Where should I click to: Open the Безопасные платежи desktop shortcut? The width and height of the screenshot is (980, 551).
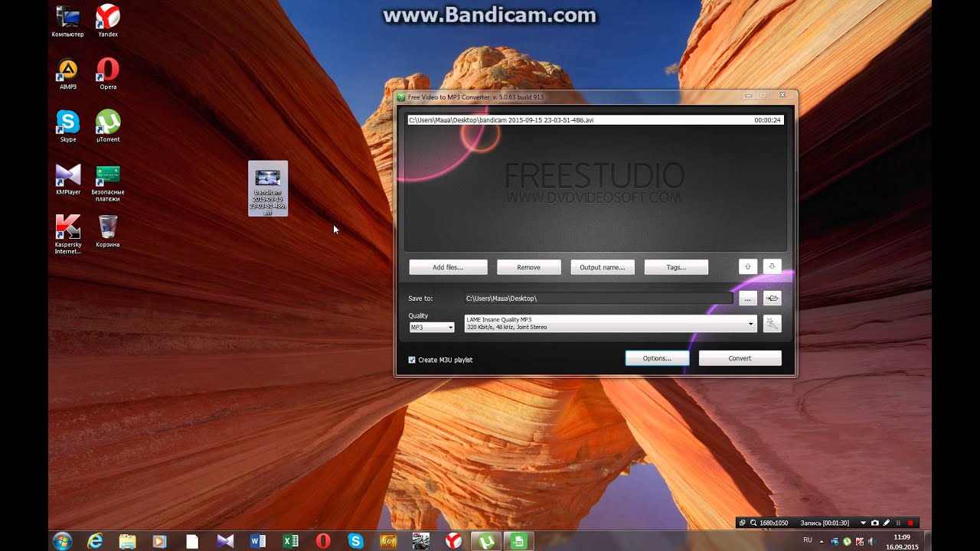pos(108,183)
